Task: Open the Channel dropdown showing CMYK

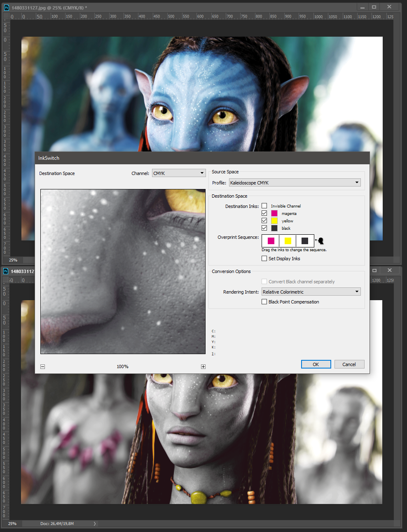Action: pos(179,173)
